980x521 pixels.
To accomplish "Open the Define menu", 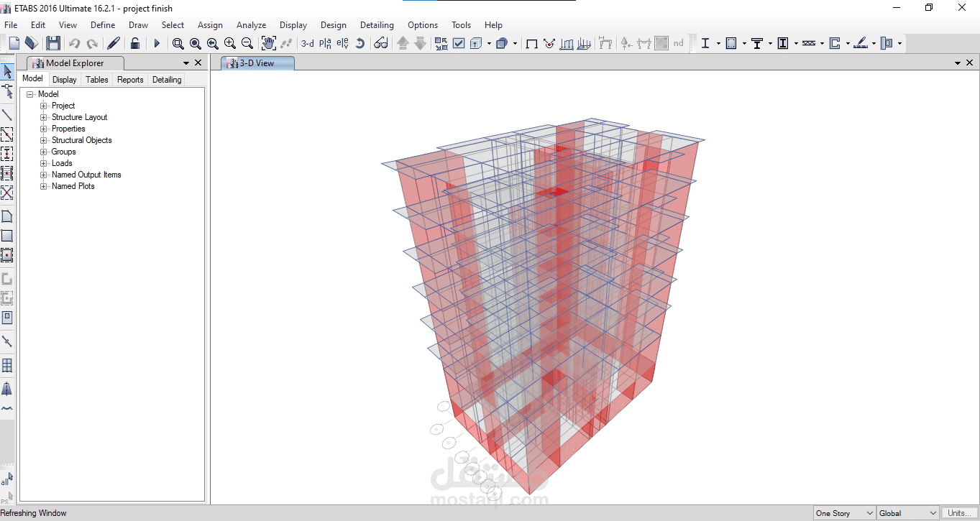I will click(x=103, y=24).
